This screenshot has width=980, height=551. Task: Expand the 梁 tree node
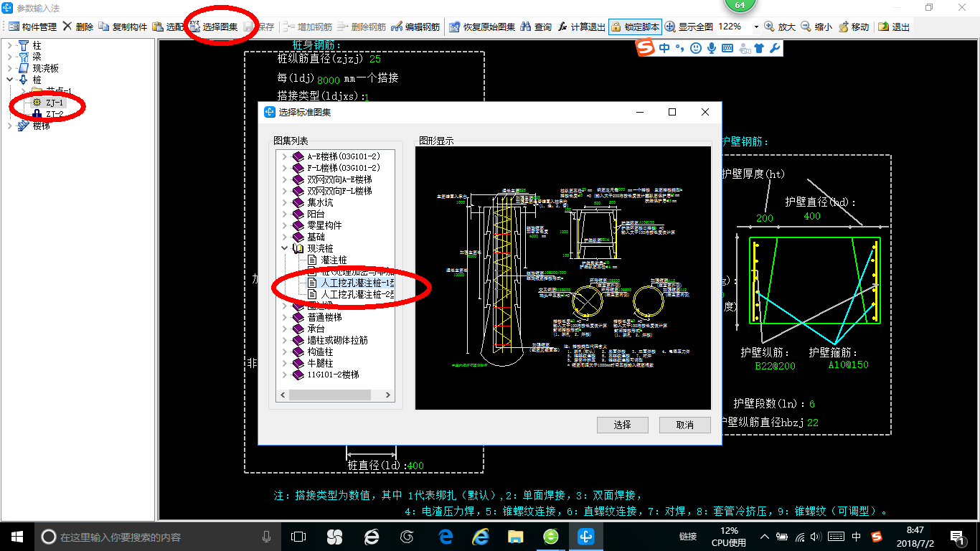(9, 57)
